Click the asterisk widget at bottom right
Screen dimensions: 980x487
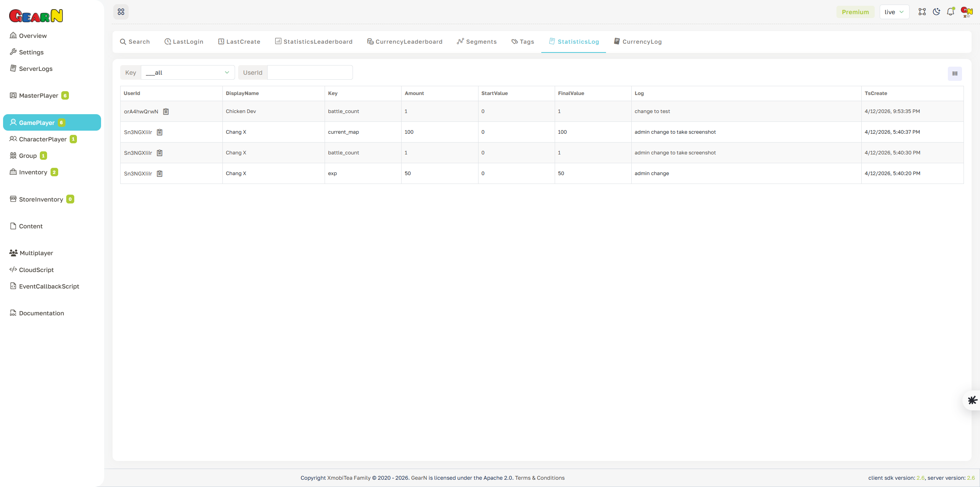click(x=972, y=400)
